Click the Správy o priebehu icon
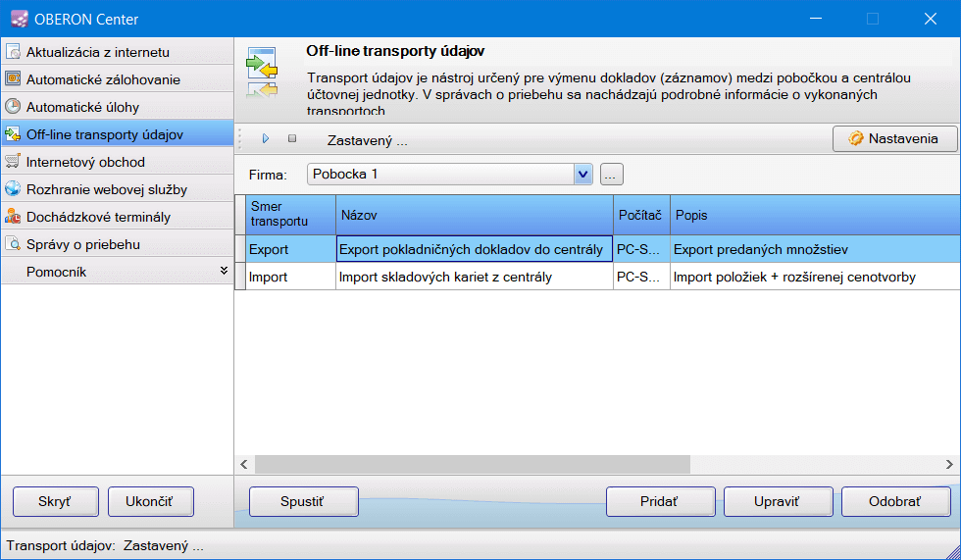Viewport: 961px width, 560px height. pyautogui.click(x=13, y=244)
